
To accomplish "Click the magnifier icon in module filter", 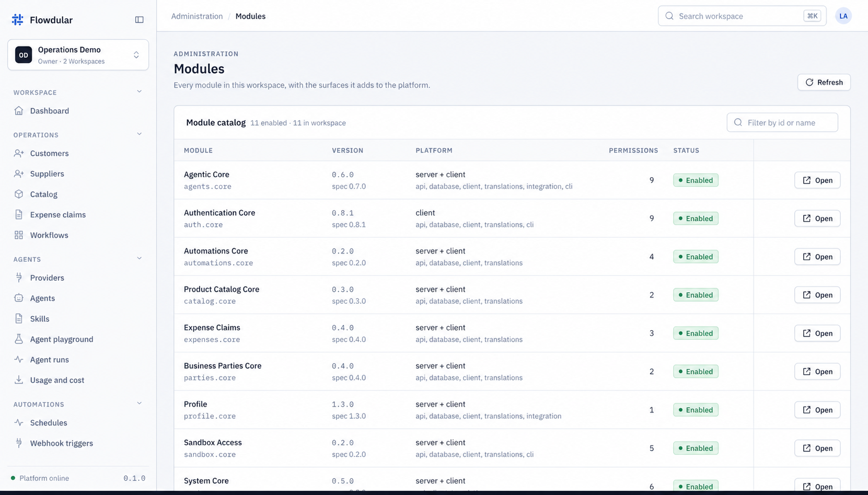I will point(738,122).
